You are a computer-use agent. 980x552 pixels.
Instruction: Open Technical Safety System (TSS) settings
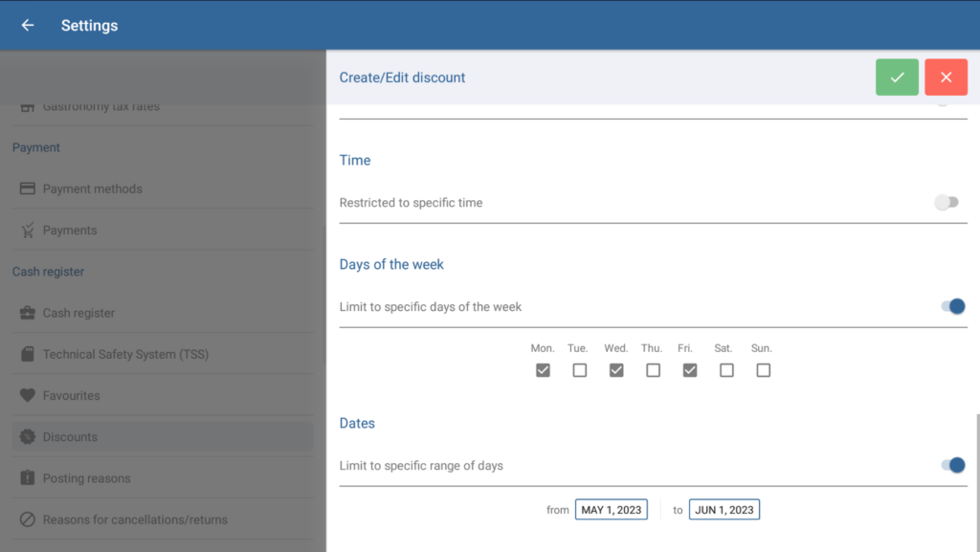click(125, 354)
